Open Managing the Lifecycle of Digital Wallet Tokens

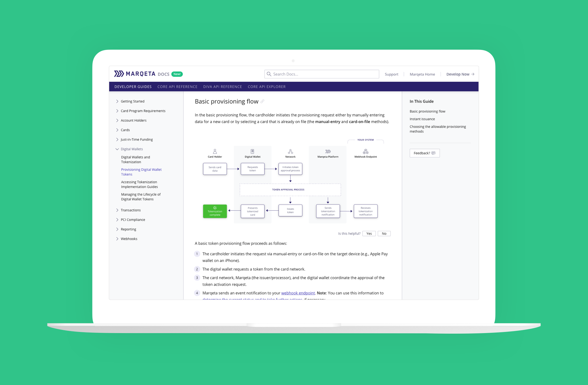pos(141,197)
